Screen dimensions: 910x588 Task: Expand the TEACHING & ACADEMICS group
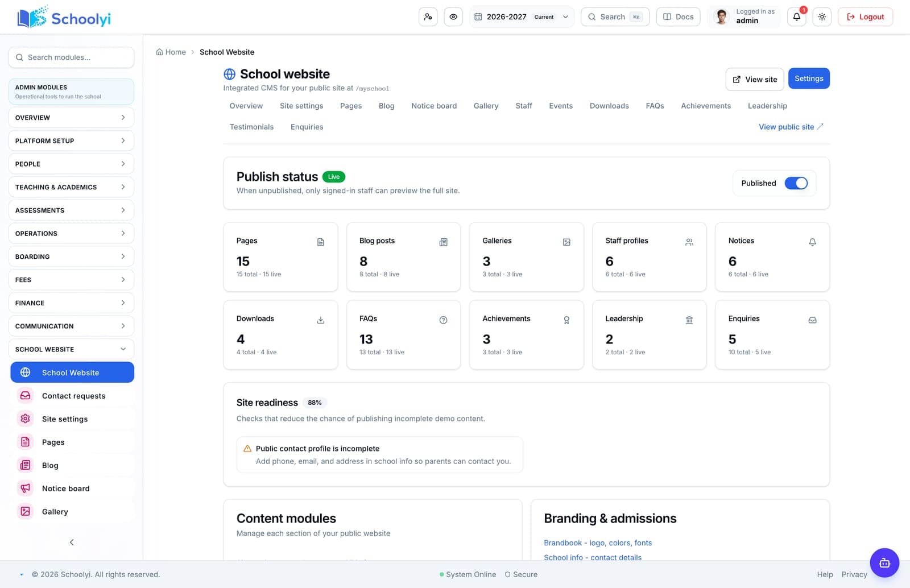[71, 187]
